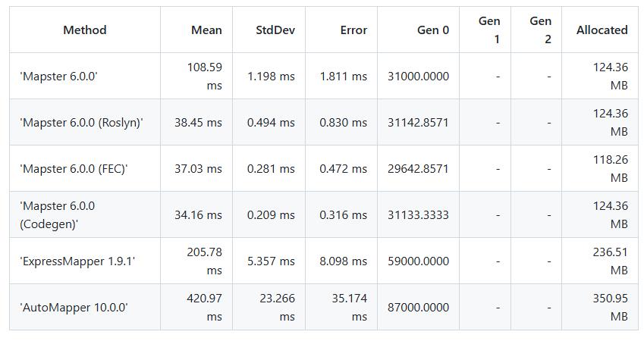The image size is (644, 341).
Task: Click the 0.281 ms StdDev value
Action: click(271, 169)
